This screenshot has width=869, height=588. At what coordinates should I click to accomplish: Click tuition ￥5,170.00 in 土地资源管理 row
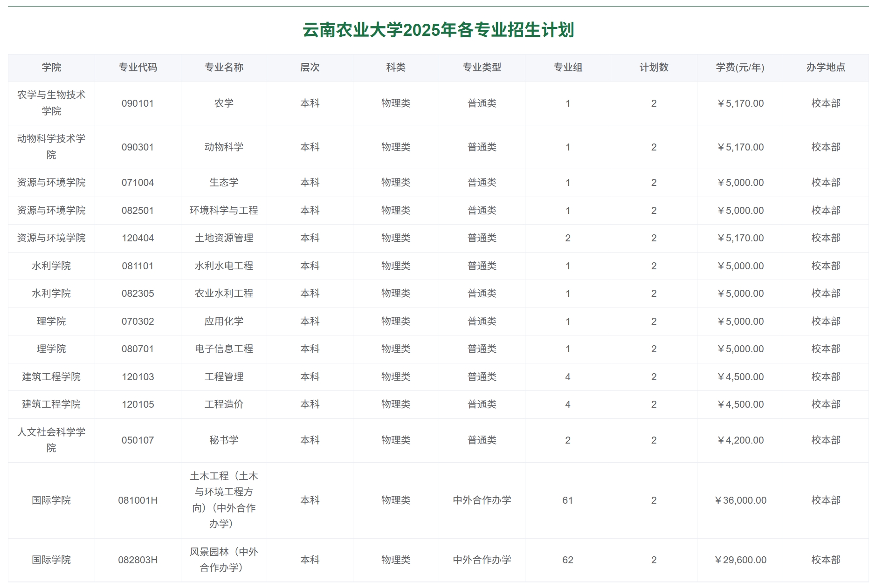740,238
